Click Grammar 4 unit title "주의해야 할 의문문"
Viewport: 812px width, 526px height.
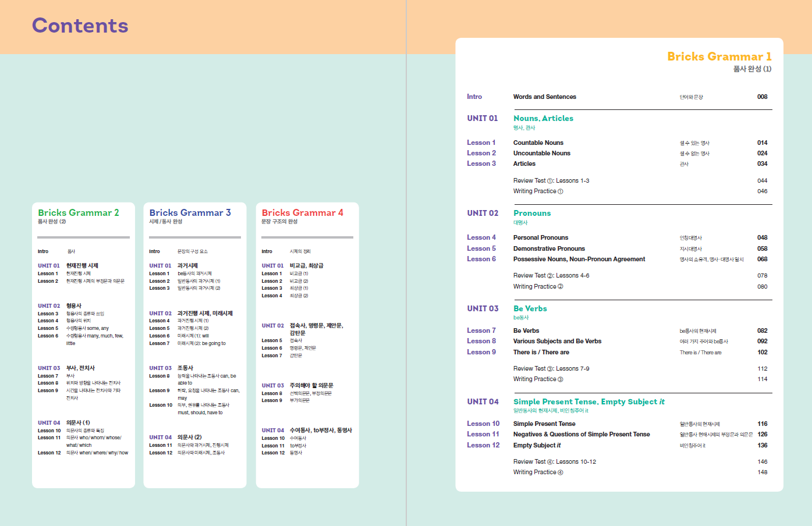[311, 385]
